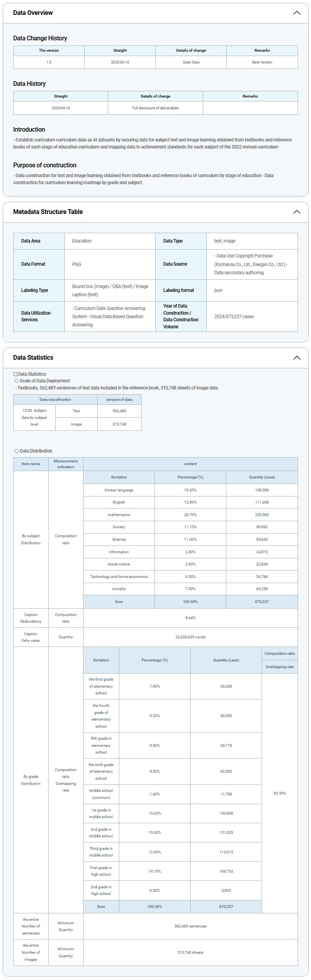The width and height of the screenshot is (311, 980).
Task: Click the Metadata Structure Table panel title
Action: click(48, 212)
